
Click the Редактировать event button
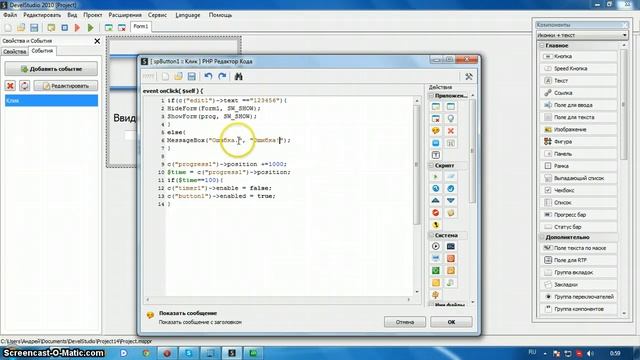pos(66,86)
